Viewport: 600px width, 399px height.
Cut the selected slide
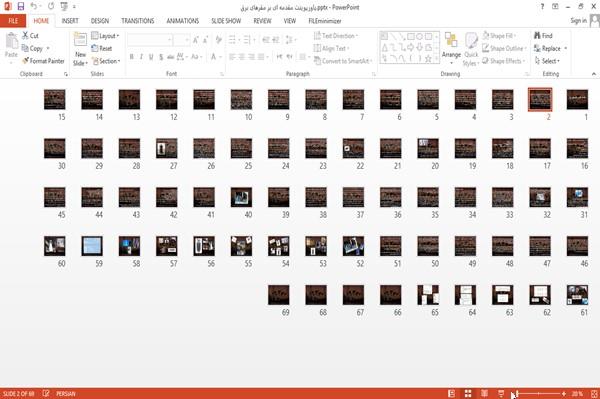point(30,36)
